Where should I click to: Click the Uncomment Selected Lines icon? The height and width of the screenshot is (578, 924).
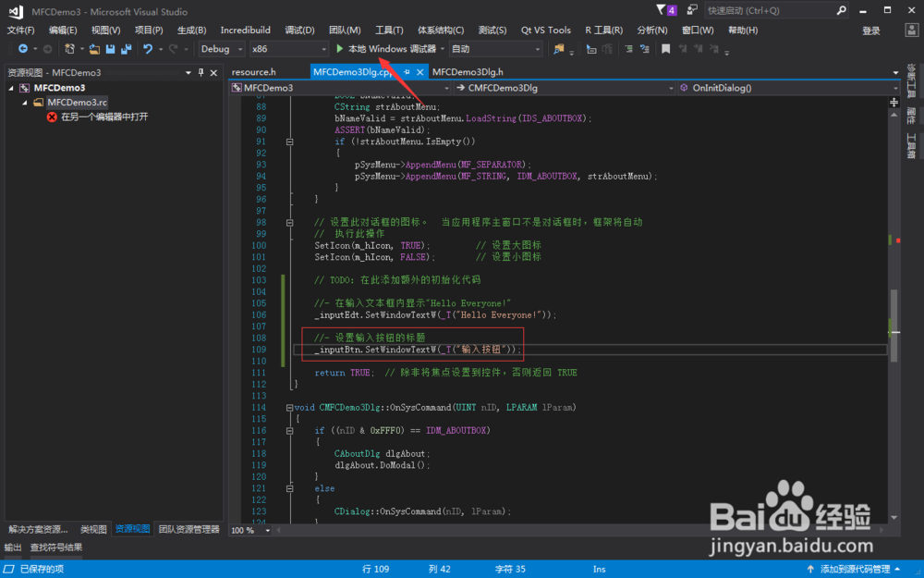click(x=644, y=49)
